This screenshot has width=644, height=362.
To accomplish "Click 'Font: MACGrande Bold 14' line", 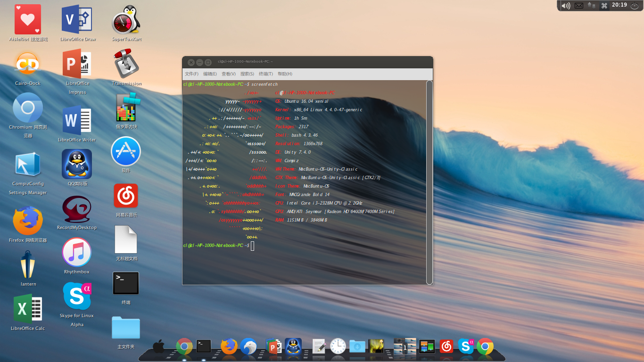I will pos(302,195).
